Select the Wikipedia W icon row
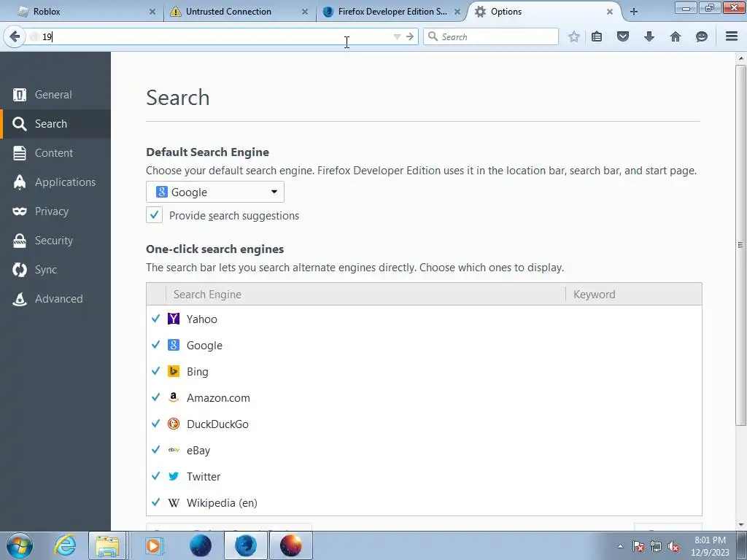The width and height of the screenshot is (747, 560). coord(174,503)
